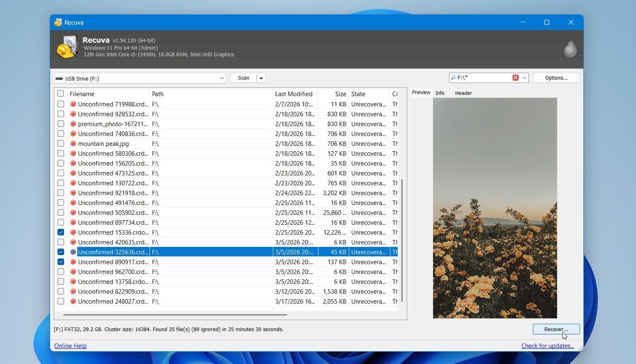The height and width of the screenshot is (364, 636).
Task: Sort by the Filename column header
Action: 108,94
